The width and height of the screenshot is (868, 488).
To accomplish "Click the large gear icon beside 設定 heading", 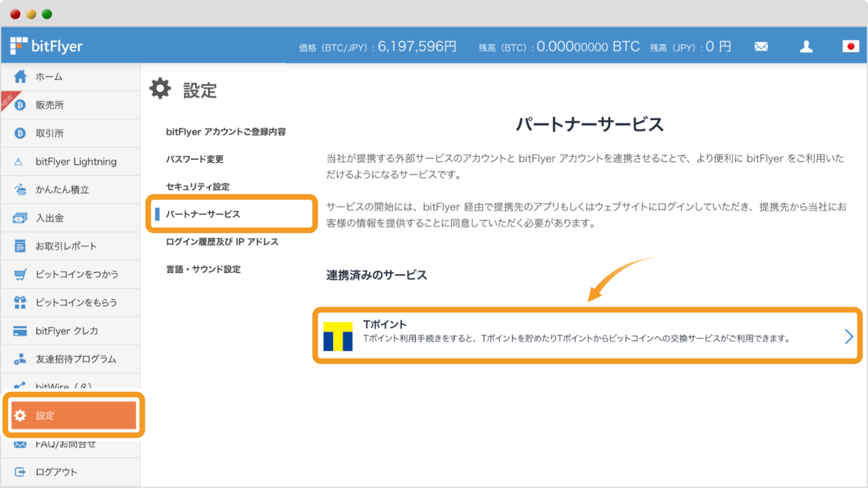I will (160, 88).
